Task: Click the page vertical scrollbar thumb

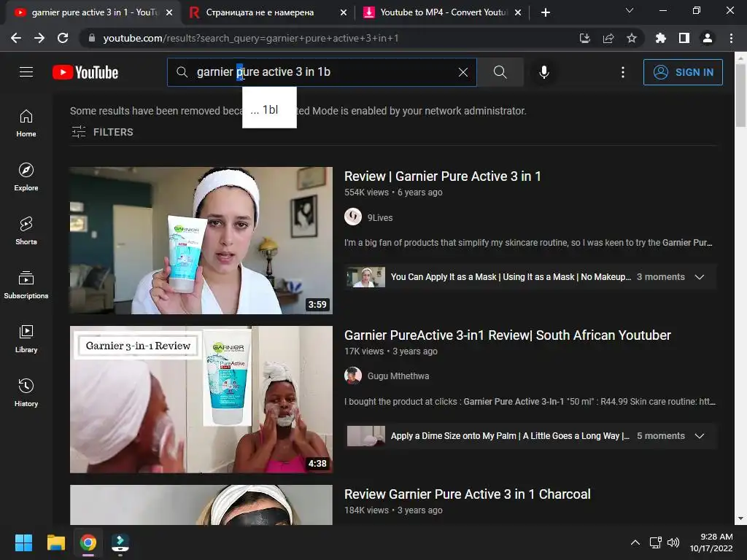Action: (x=740, y=96)
